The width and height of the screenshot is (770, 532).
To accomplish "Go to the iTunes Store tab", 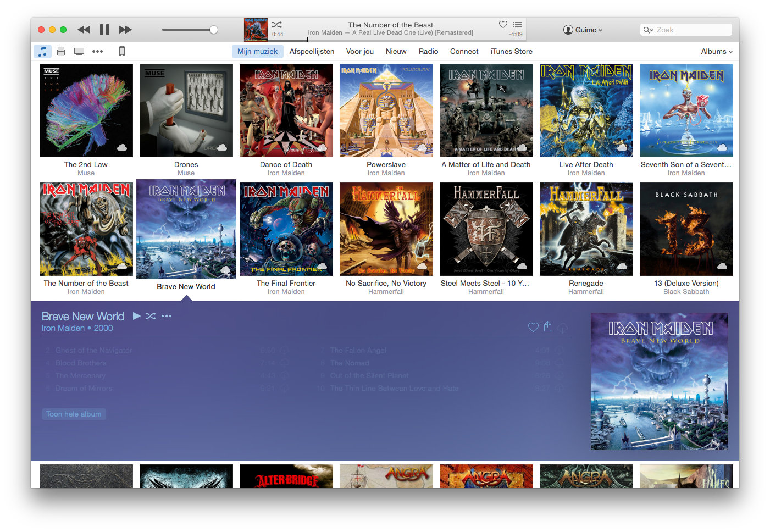I will coord(512,51).
